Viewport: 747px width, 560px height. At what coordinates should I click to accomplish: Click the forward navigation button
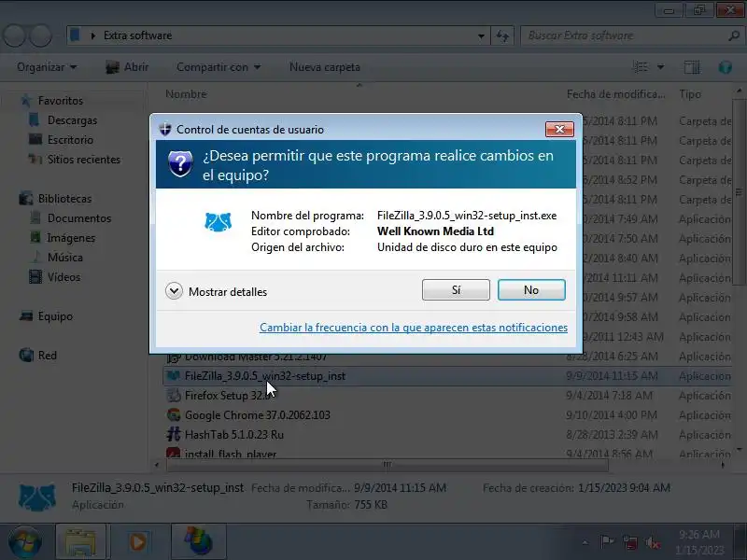click(41, 35)
